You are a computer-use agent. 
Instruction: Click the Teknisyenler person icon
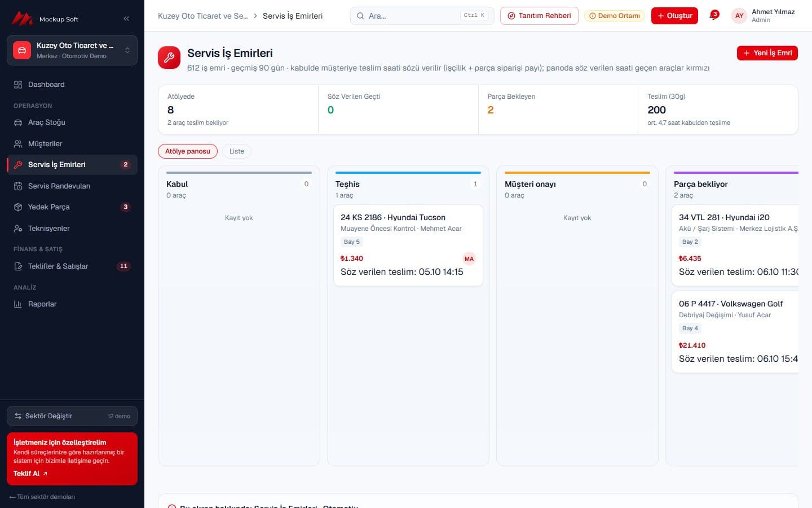[18, 228]
